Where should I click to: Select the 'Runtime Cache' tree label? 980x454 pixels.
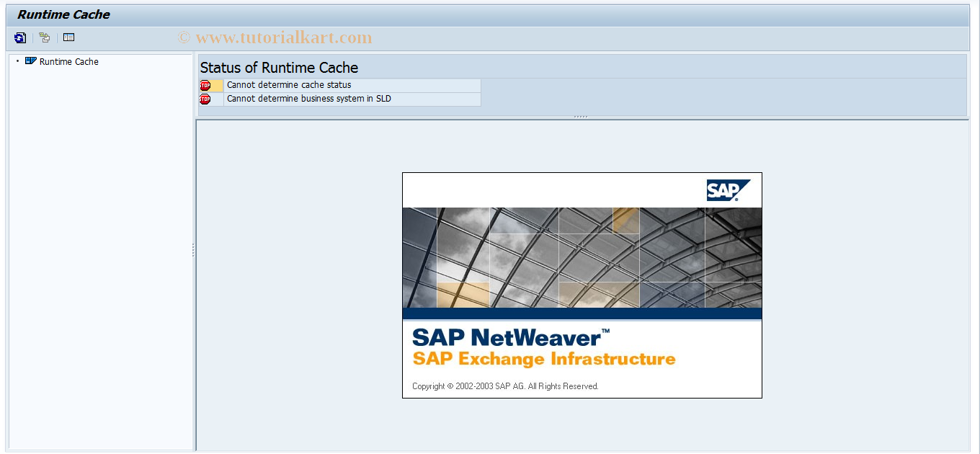click(69, 62)
